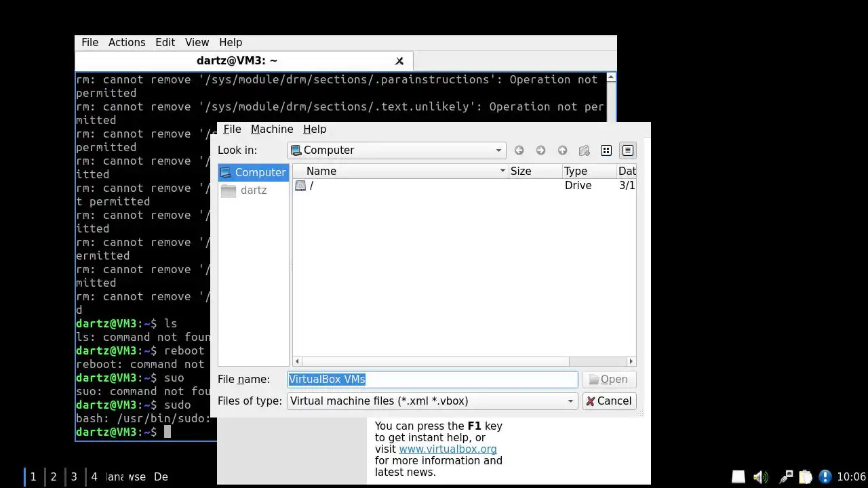Click terminal scrollbar up arrow
868x488 pixels.
pyautogui.click(x=611, y=77)
